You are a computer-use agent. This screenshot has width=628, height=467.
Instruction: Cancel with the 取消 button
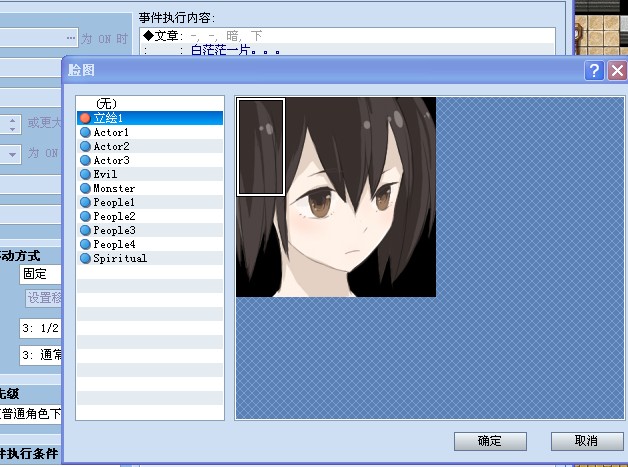(x=586, y=441)
